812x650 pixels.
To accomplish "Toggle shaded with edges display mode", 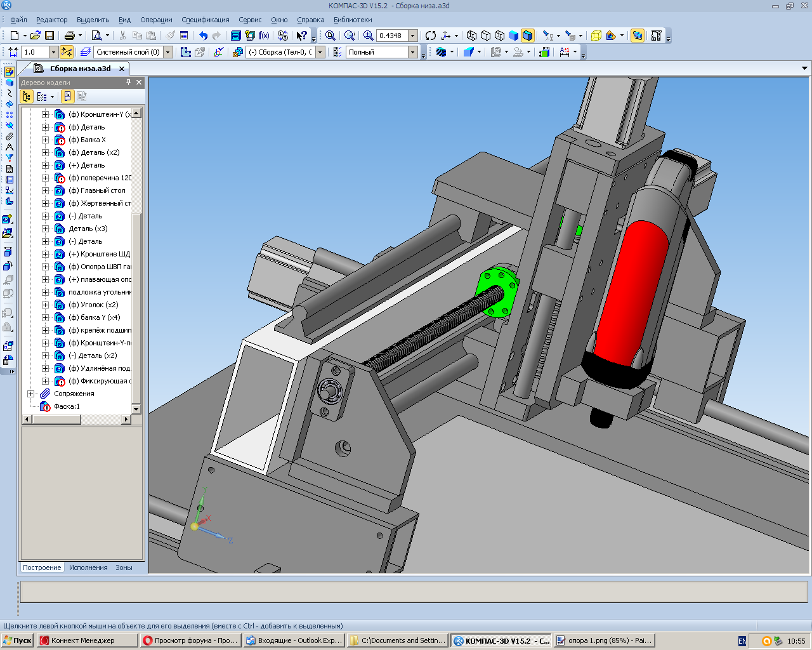I will (x=527, y=36).
